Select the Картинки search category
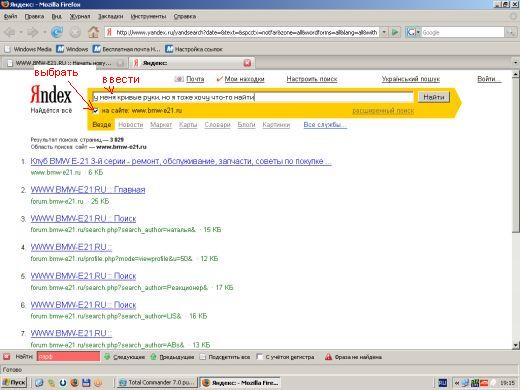This screenshot has width=520, height=390. click(x=276, y=125)
